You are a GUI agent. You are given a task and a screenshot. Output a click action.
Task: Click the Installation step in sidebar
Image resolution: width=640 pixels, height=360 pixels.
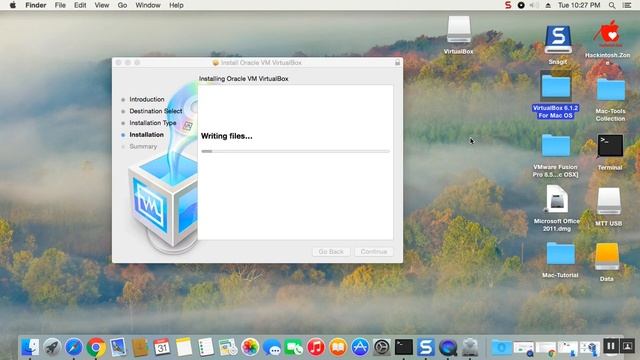click(147, 135)
